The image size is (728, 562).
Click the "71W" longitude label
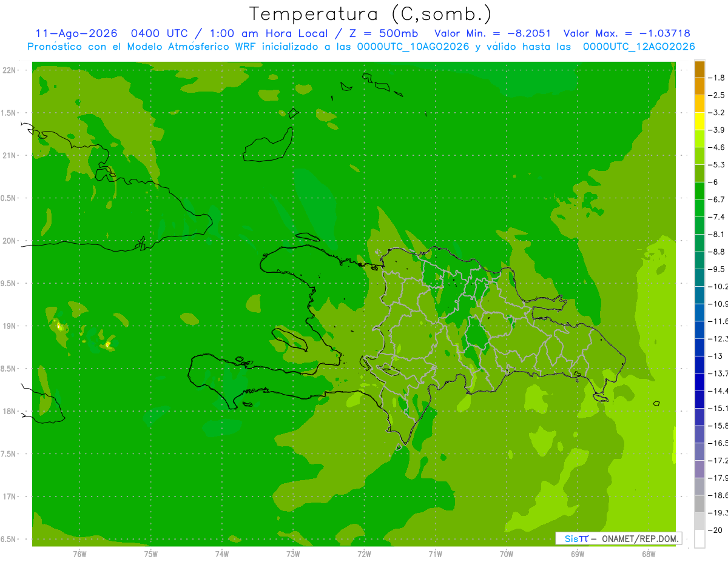[435, 554]
